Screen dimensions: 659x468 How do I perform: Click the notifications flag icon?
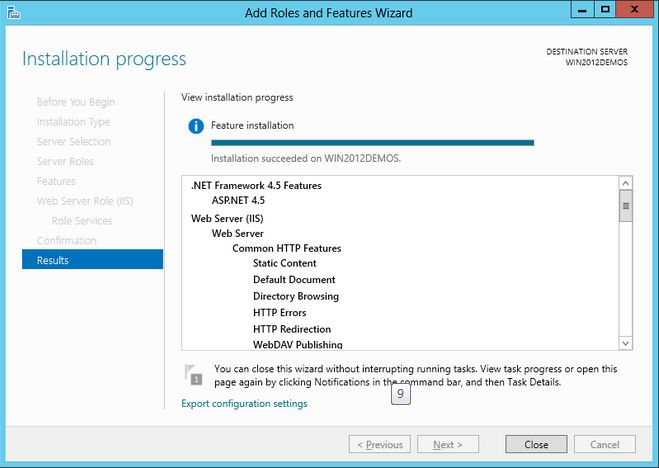pos(193,375)
